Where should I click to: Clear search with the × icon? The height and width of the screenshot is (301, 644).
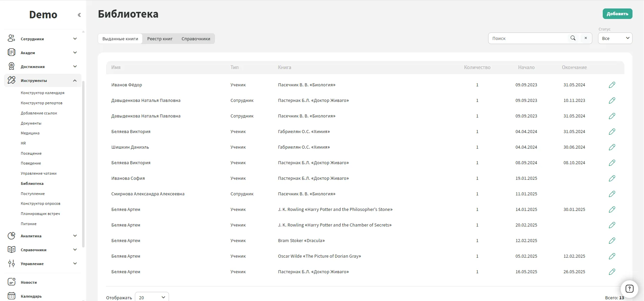(586, 38)
